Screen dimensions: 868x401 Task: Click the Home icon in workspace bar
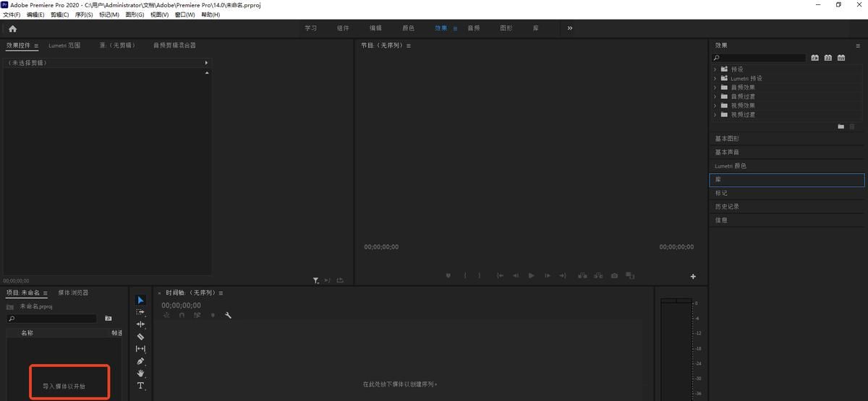pos(12,29)
